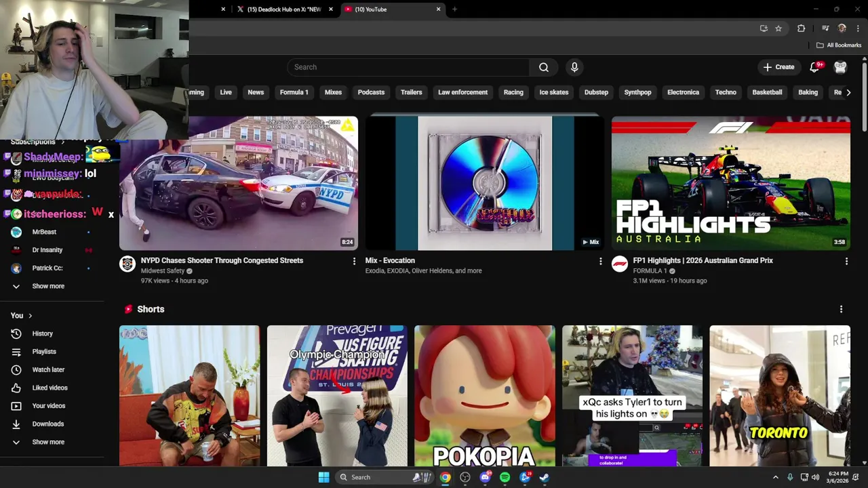Open Playlists in the sidebar
Screen dimensions: 868x488
(44, 352)
